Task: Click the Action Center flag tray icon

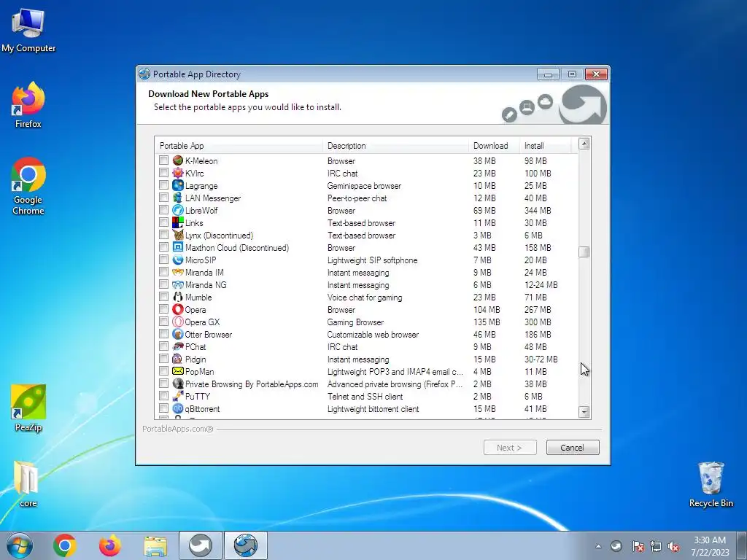Action: click(x=638, y=546)
